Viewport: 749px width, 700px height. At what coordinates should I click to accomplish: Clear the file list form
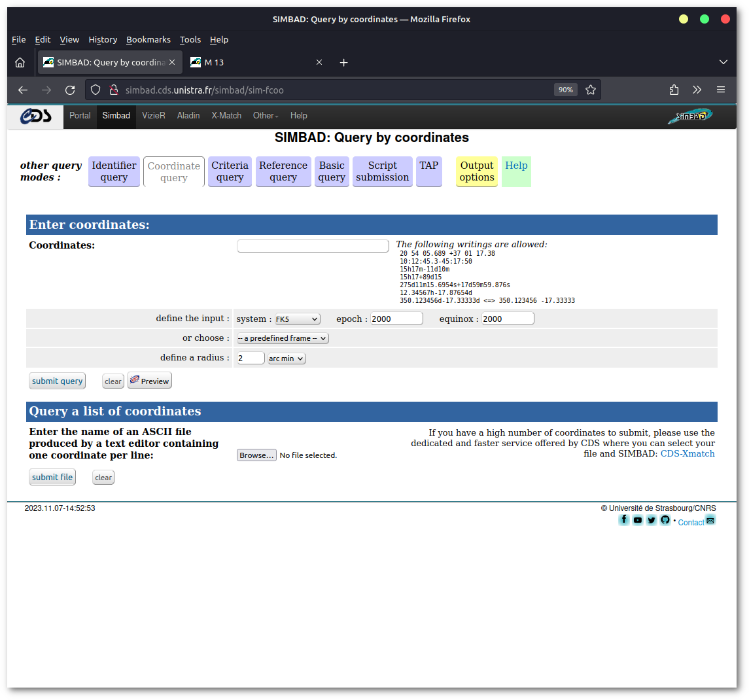point(103,478)
